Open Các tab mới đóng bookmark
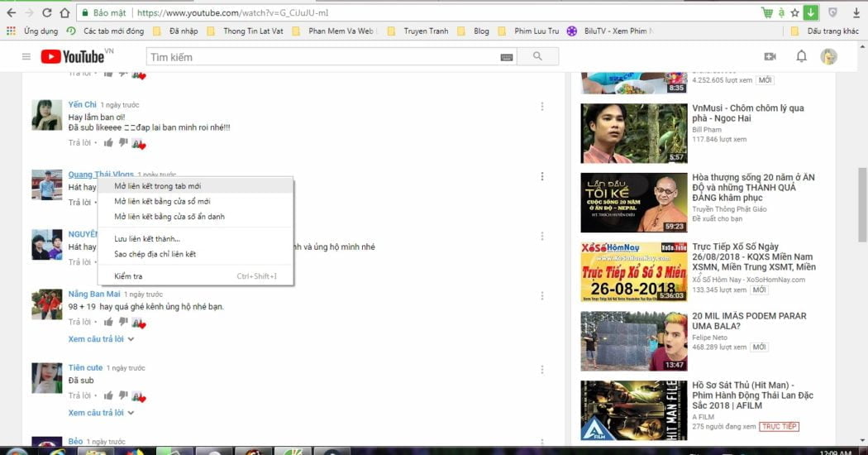Screen dimensions: 868x455 tap(105, 31)
